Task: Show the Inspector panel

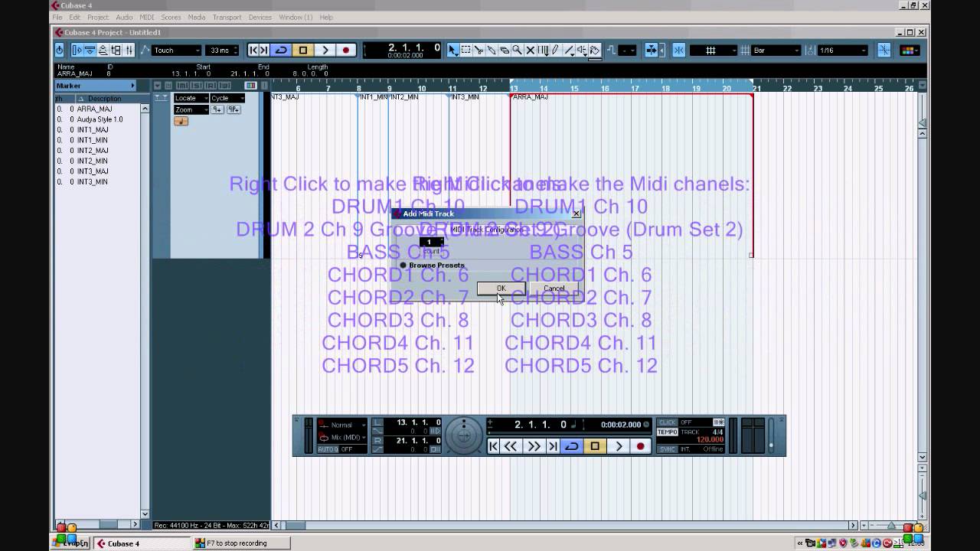Action: click(x=77, y=51)
